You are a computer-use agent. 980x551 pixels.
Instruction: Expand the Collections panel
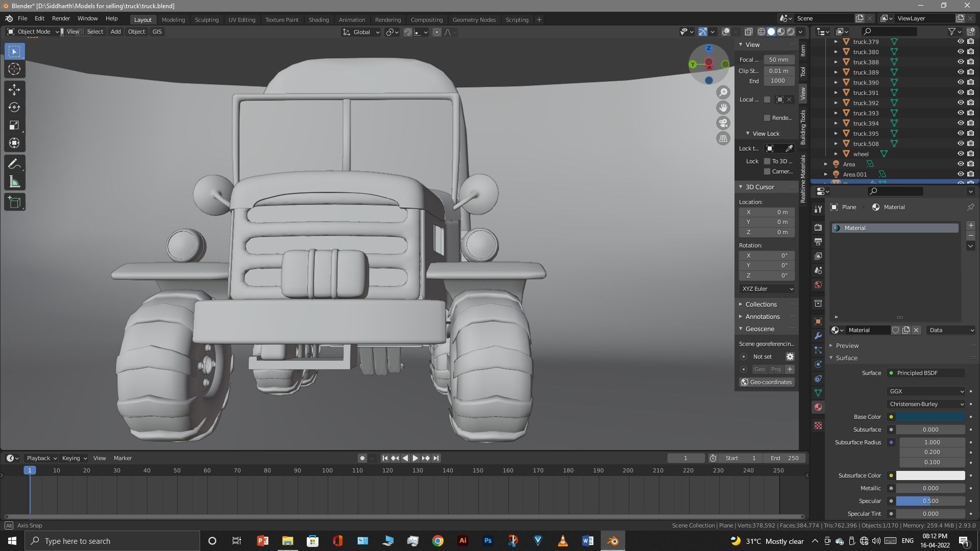click(761, 305)
